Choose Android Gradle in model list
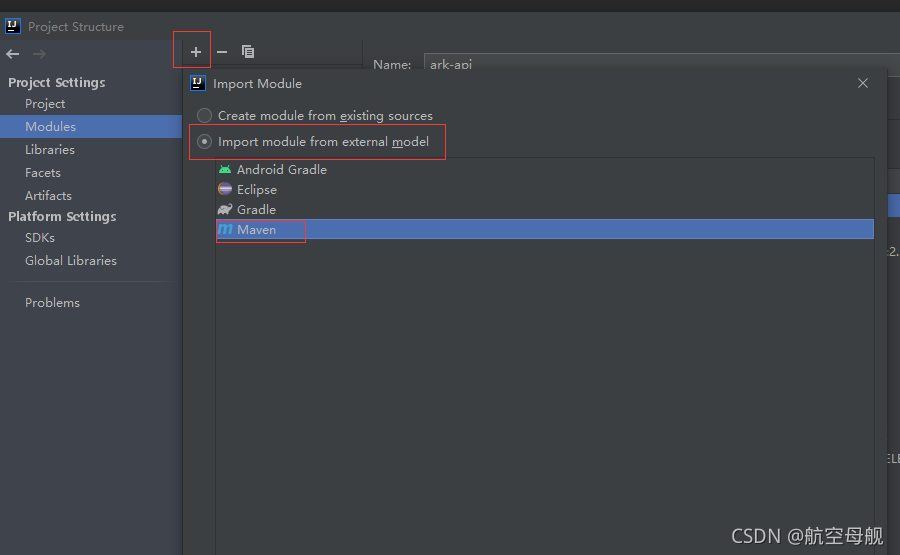This screenshot has width=900, height=555. click(545, 169)
